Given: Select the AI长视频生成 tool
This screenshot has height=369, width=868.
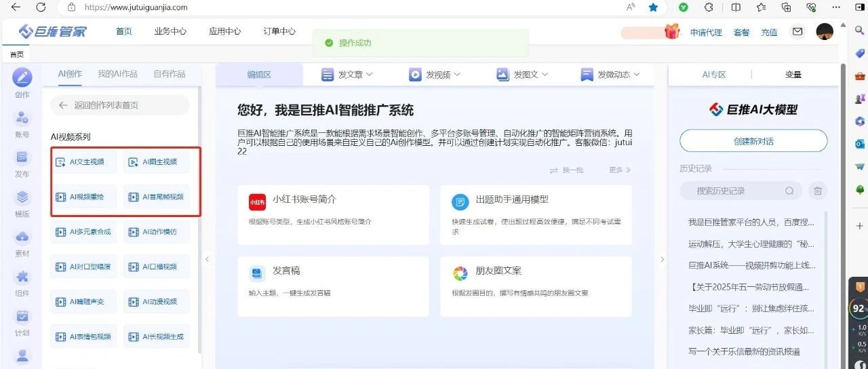Looking at the screenshot, I should coord(157,336).
